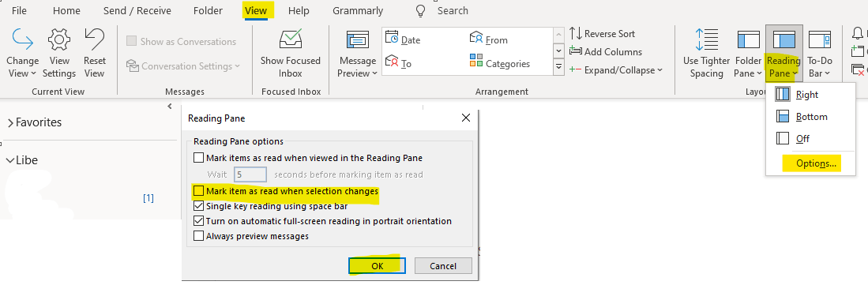Check Mark item as read when selection changes
Image resolution: width=868 pixels, height=285 pixels.
pyautogui.click(x=199, y=192)
